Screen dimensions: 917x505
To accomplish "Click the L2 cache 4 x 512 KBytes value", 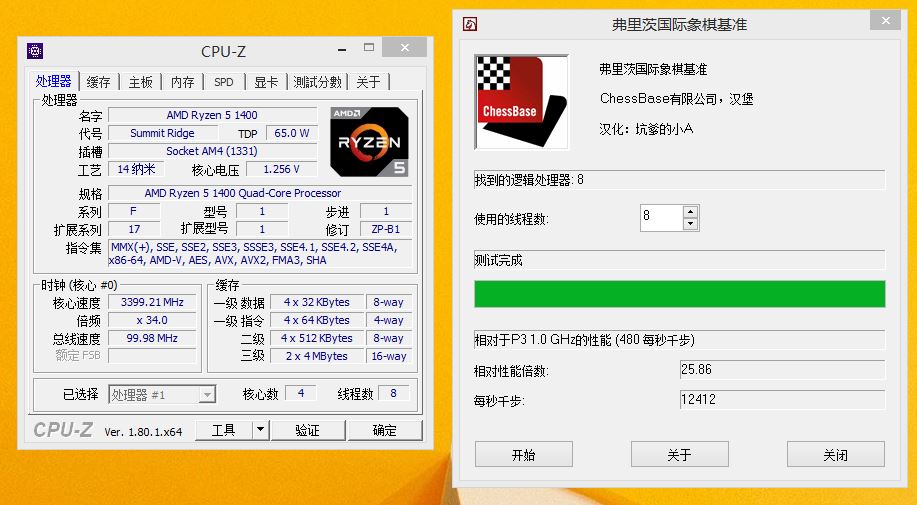I will (x=317, y=338).
